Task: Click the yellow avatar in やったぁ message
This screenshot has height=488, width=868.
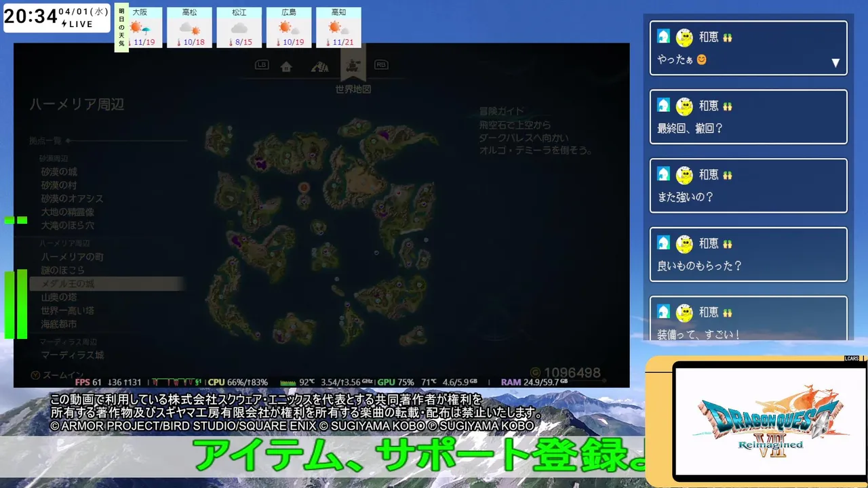Action: (684, 37)
